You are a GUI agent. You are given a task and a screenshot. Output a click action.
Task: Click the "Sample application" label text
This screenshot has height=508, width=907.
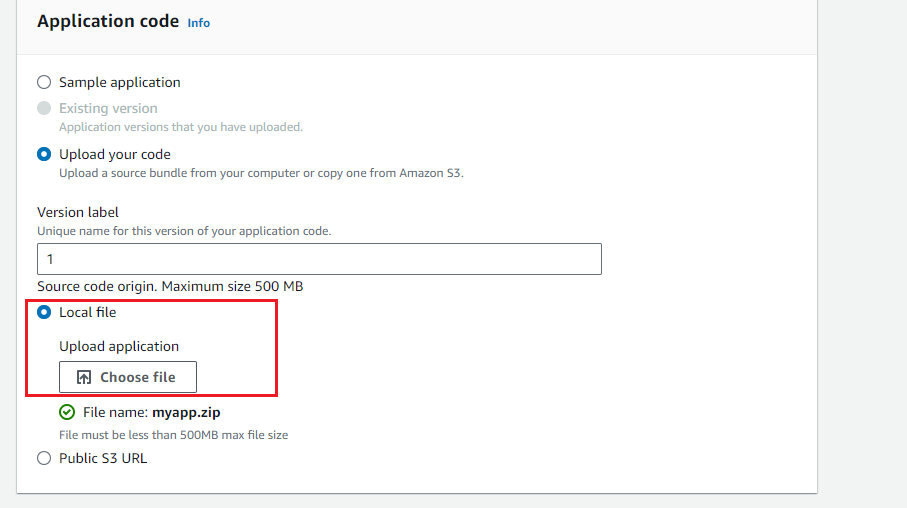click(x=120, y=82)
